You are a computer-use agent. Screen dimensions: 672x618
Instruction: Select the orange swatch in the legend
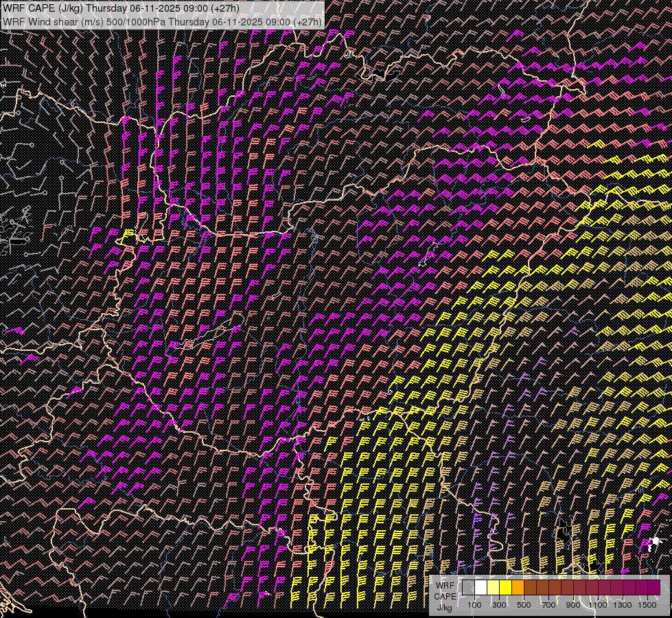518,588
